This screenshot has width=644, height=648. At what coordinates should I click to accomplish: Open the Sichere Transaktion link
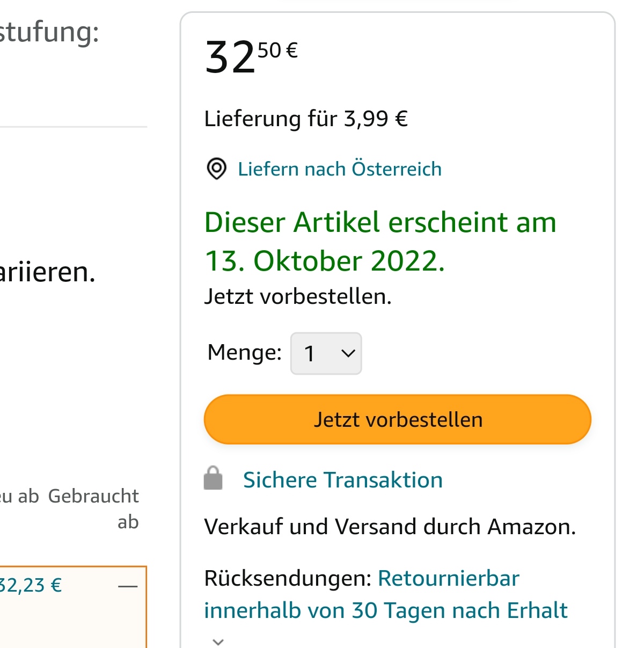tap(343, 480)
